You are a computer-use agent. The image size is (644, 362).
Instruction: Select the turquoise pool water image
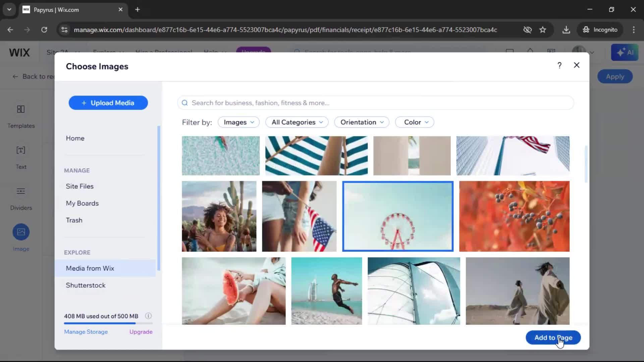click(221, 156)
